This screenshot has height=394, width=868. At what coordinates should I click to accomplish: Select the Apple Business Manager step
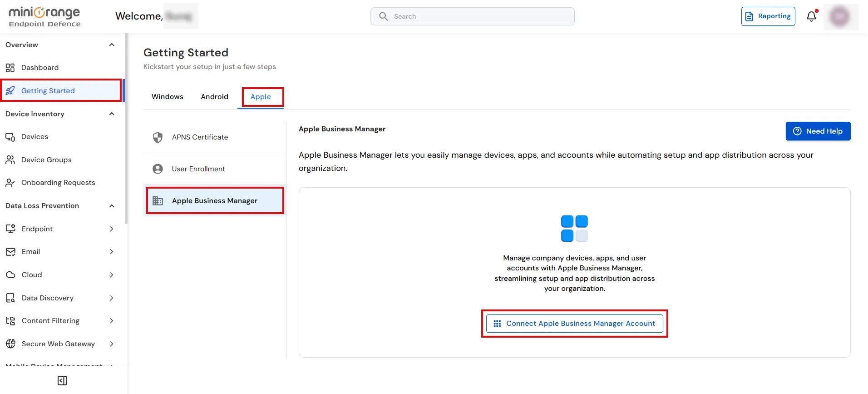[215, 201]
